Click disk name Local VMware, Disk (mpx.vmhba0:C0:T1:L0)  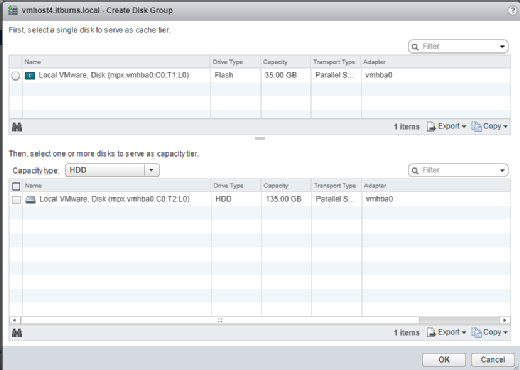pyautogui.click(x=114, y=75)
